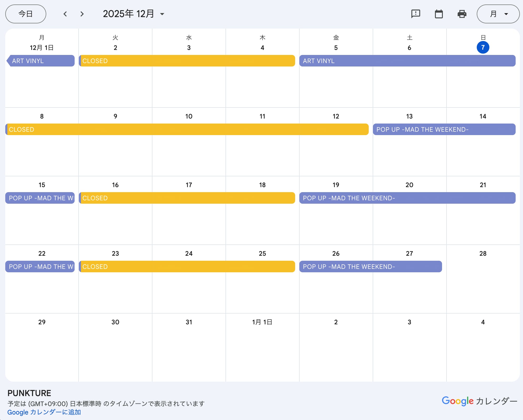Click the 今日 button
Screen dimensions: 523x420
tap(26, 14)
